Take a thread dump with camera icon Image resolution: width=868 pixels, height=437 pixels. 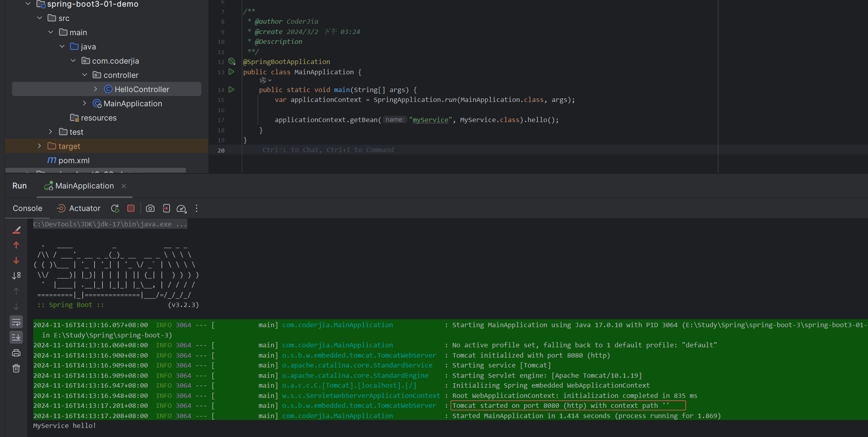click(x=150, y=208)
